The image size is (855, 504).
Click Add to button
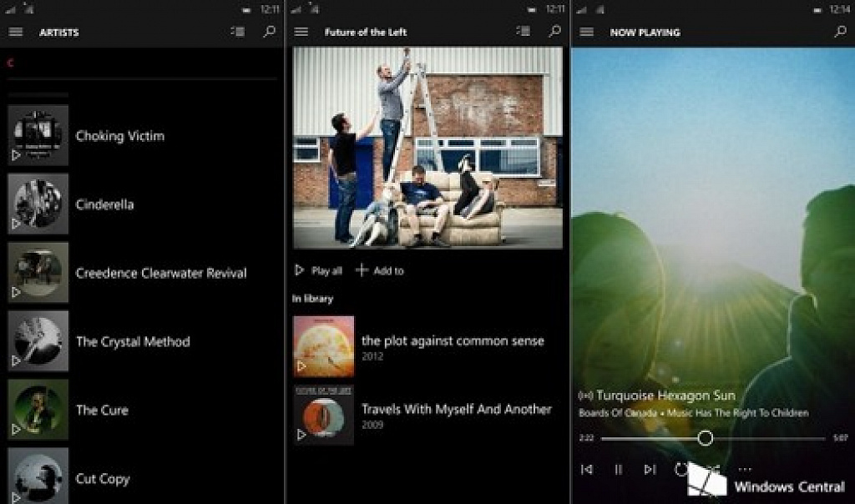click(x=380, y=270)
